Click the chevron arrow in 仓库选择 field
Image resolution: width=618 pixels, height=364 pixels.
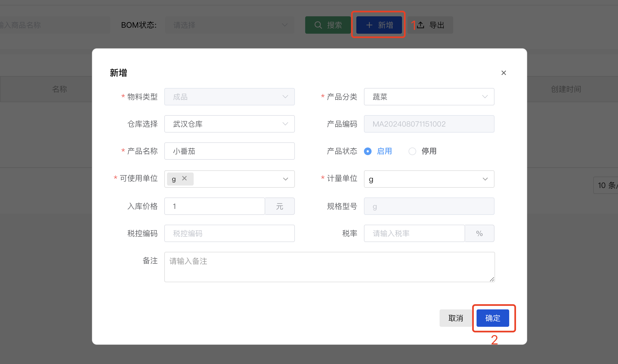(x=285, y=124)
